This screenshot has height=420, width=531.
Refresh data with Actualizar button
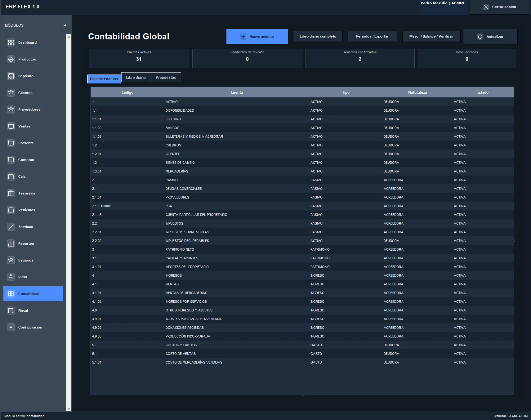(490, 37)
